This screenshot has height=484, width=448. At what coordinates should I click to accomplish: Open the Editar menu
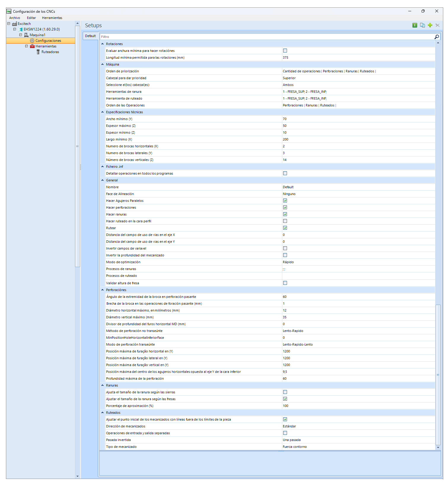[x=31, y=18]
